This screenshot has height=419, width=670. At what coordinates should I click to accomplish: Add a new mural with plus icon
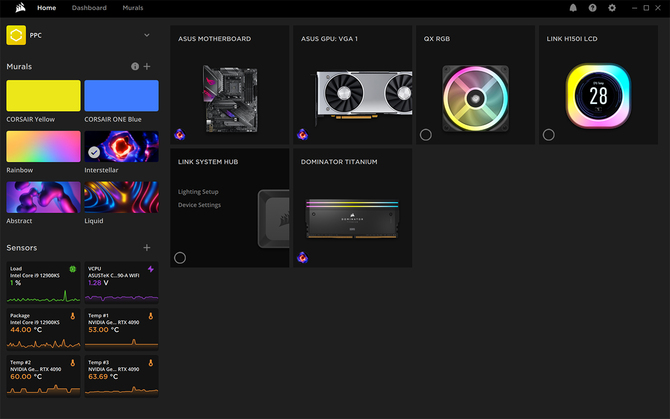pyautogui.click(x=147, y=66)
